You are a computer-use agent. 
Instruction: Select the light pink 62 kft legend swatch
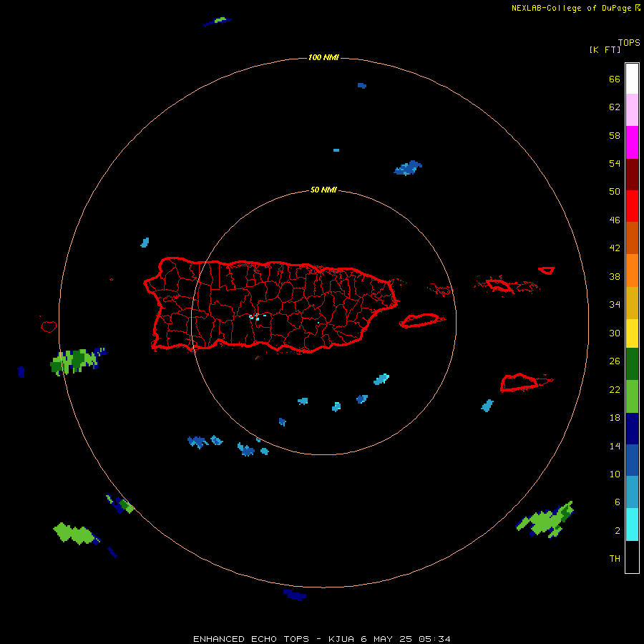[x=632, y=110]
